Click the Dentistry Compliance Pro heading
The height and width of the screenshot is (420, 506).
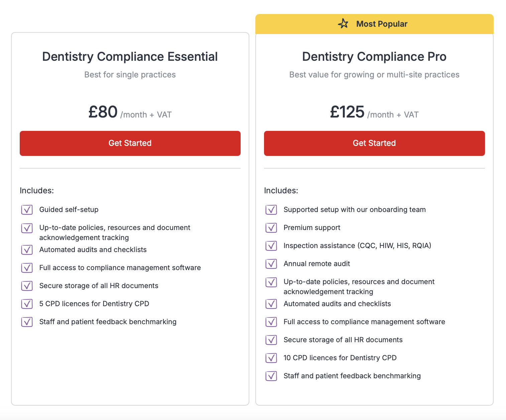point(374,57)
